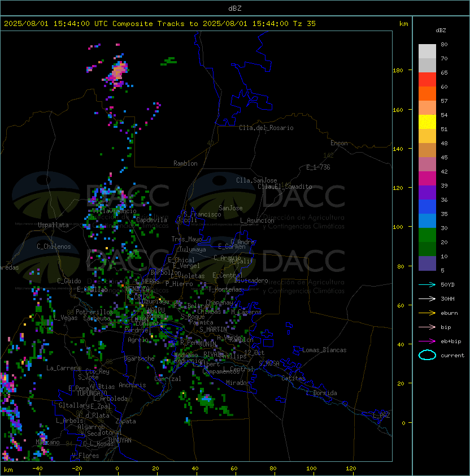Click the 'V_Flores' map label
The height and width of the screenshot is (476, 470).
[x=85, y=456]
